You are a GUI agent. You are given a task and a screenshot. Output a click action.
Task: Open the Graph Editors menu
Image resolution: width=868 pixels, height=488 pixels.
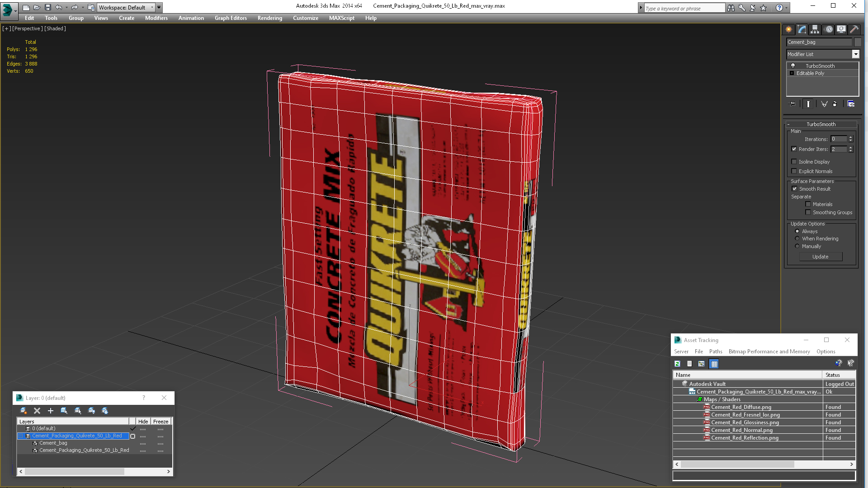pos(231,18)
